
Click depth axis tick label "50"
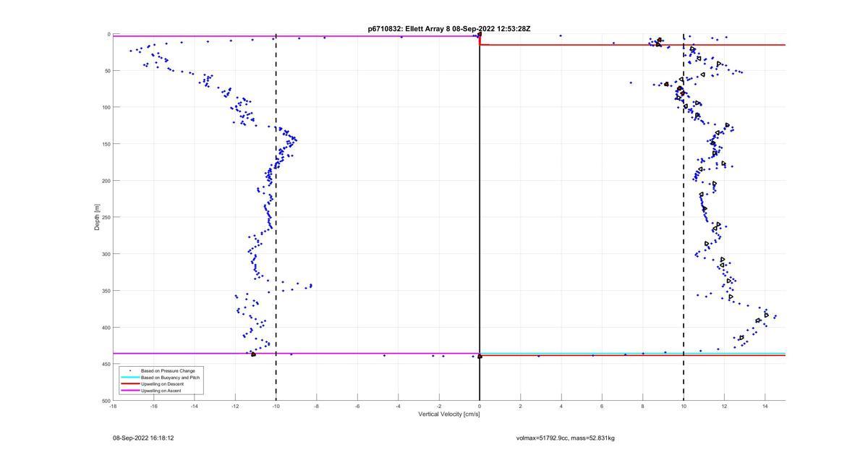coord(107,71)
